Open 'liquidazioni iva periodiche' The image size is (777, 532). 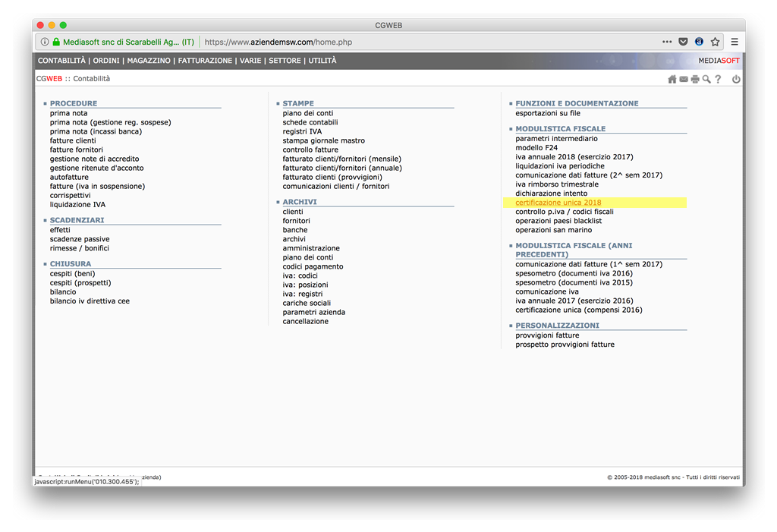coord(559,166)
